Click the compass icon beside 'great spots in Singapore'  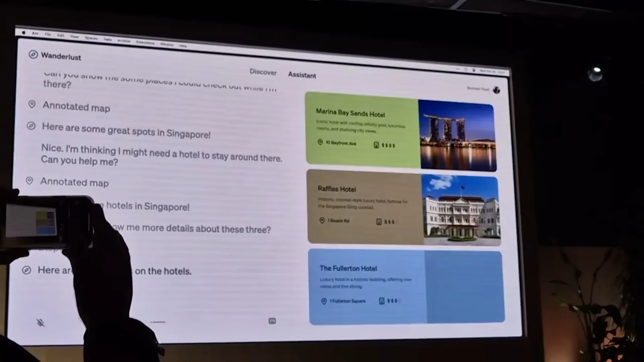pos(31,126)
